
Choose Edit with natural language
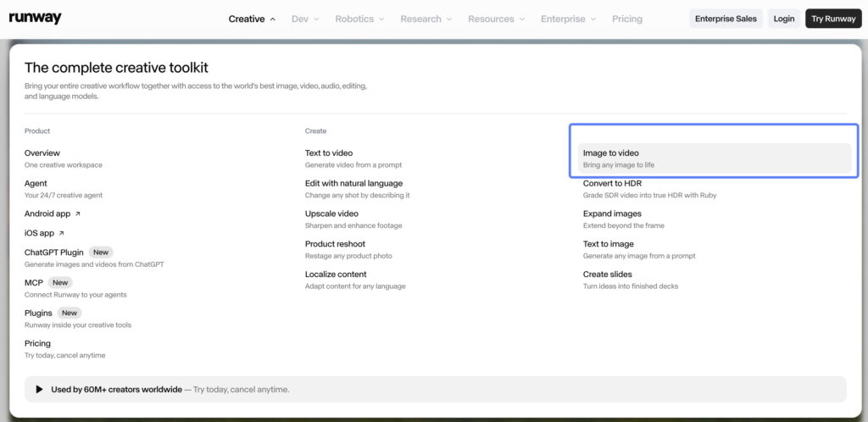(x=353, y=184)
